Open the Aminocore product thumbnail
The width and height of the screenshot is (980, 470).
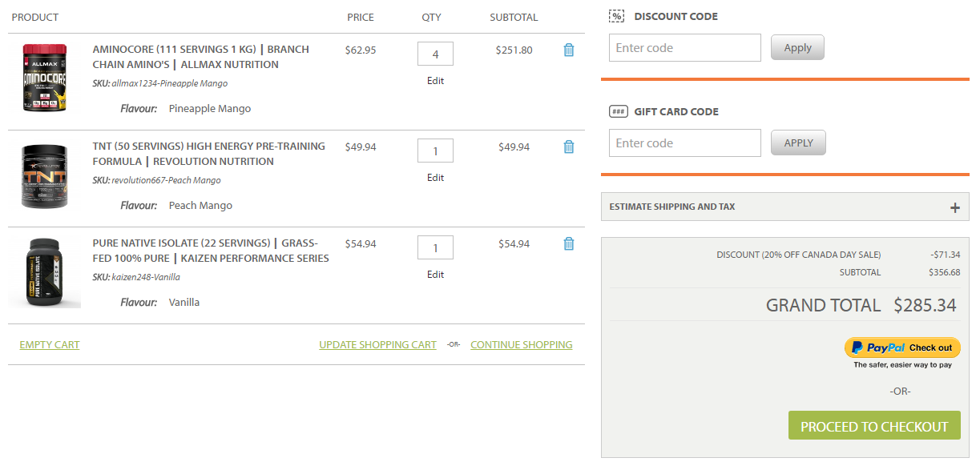(44, 78)
